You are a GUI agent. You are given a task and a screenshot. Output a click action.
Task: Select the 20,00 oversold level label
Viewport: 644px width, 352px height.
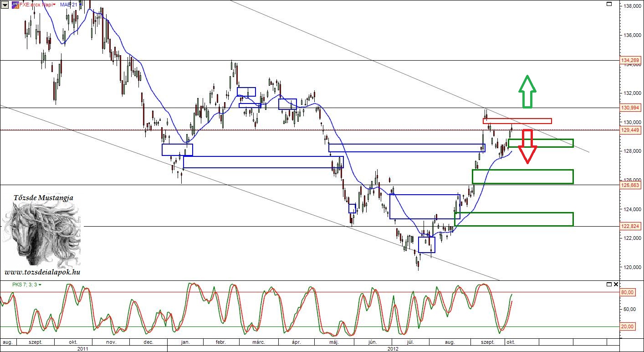click(628, 326)
